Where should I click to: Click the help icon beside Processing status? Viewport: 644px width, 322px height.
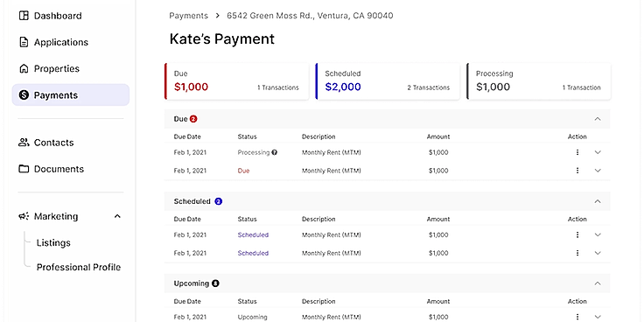point(275,152)
